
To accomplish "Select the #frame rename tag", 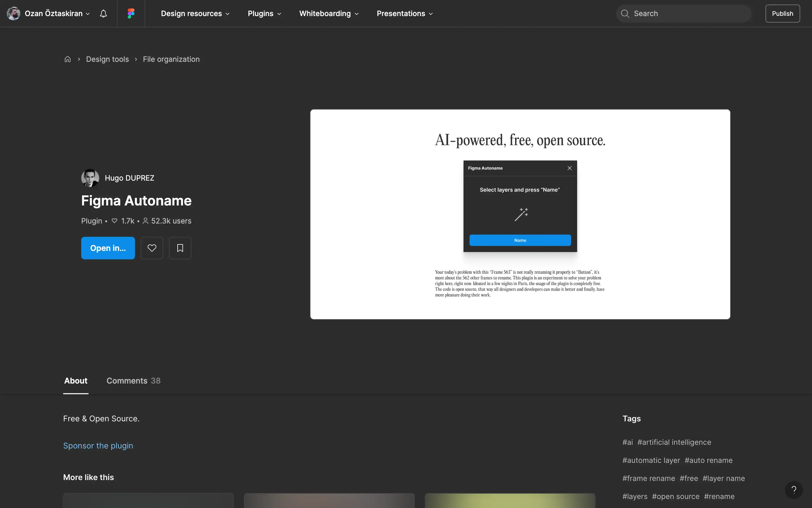I will [x=648, y=478].
